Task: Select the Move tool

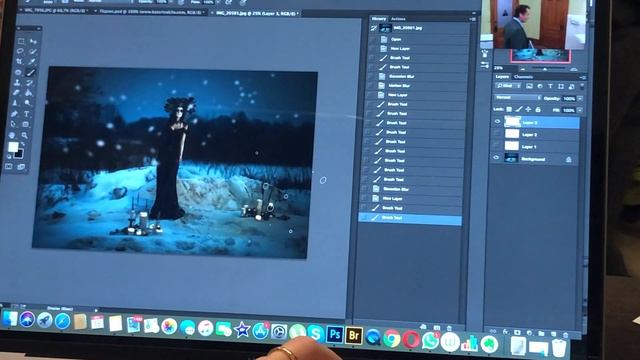Action: 33,41
